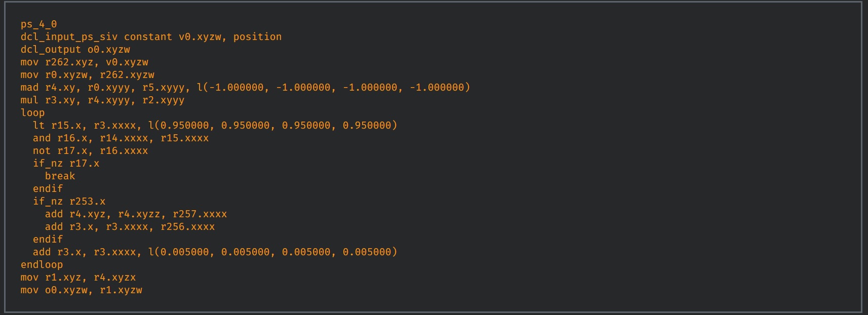Click the if_nz r253.x condition line
This screenshot has width=868, height=315.
69,202
